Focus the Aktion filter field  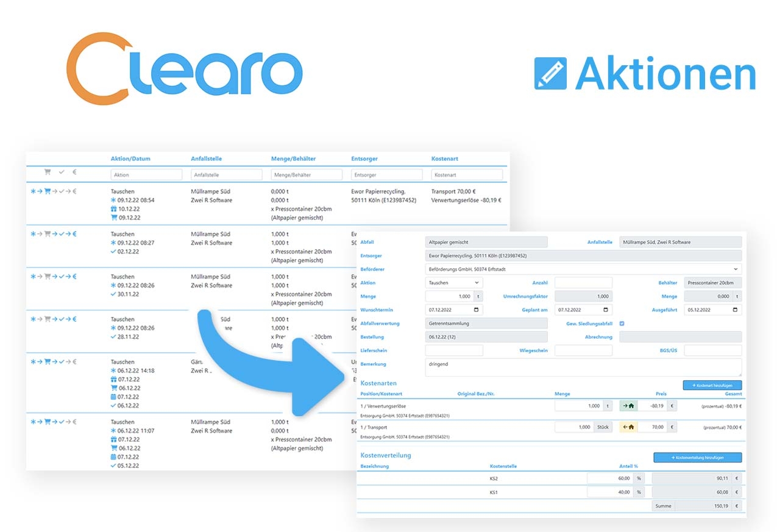(x=147, y=175)
